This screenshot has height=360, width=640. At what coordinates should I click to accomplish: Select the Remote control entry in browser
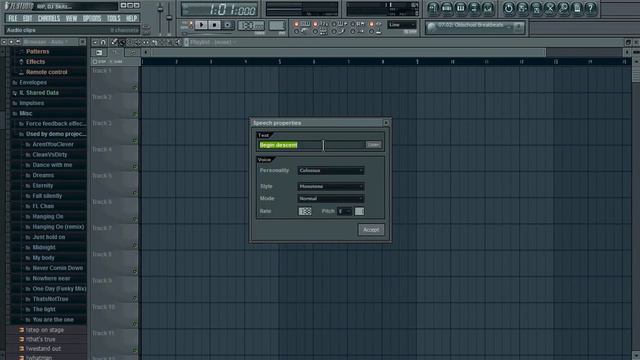pos(47,72)
